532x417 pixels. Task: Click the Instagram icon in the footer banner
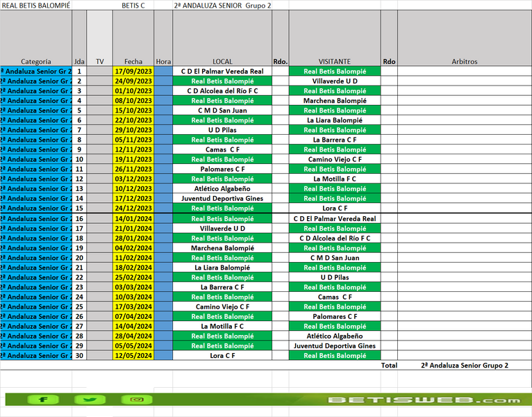[x=137, y=400]
